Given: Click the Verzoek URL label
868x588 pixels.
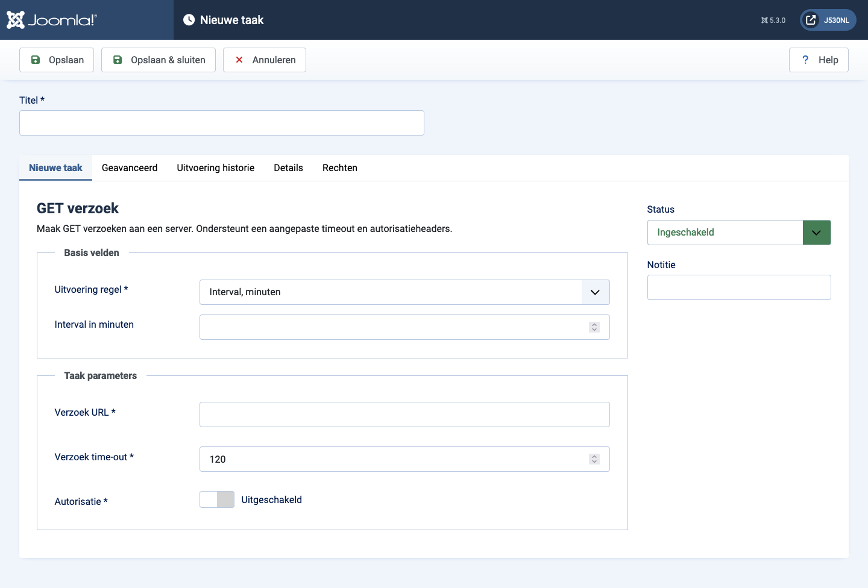Looking at the screenshot, I should [x=85, y=413].
